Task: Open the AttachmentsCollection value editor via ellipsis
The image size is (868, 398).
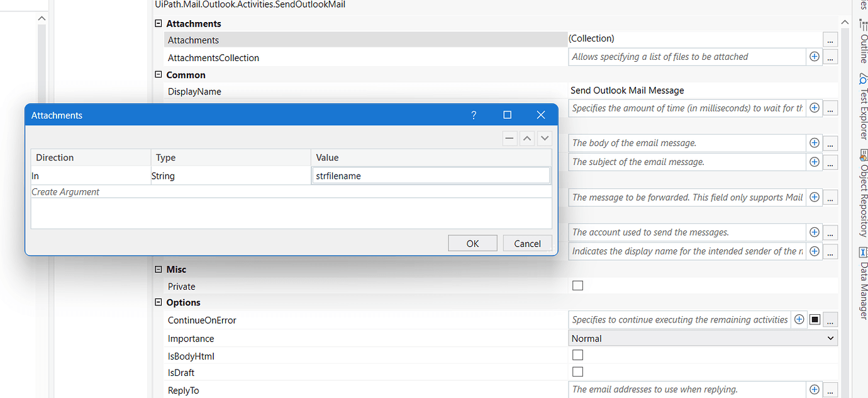Action: 830,57
